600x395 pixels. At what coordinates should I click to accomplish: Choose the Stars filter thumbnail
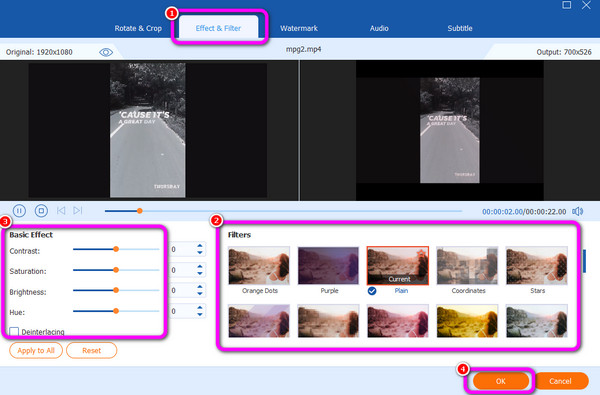coord(536,265)
